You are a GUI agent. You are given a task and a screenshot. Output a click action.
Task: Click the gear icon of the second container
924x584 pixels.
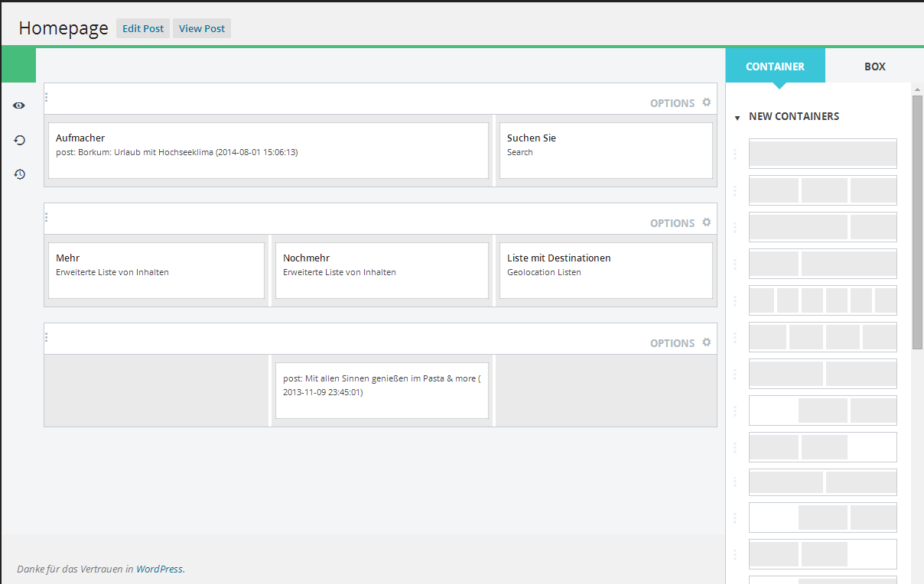(x=707, y=222)
